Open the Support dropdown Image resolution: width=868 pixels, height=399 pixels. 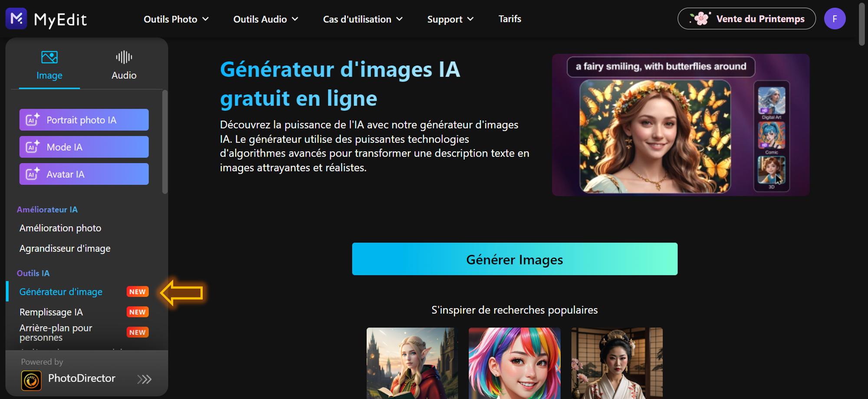[x=450, y=19]
